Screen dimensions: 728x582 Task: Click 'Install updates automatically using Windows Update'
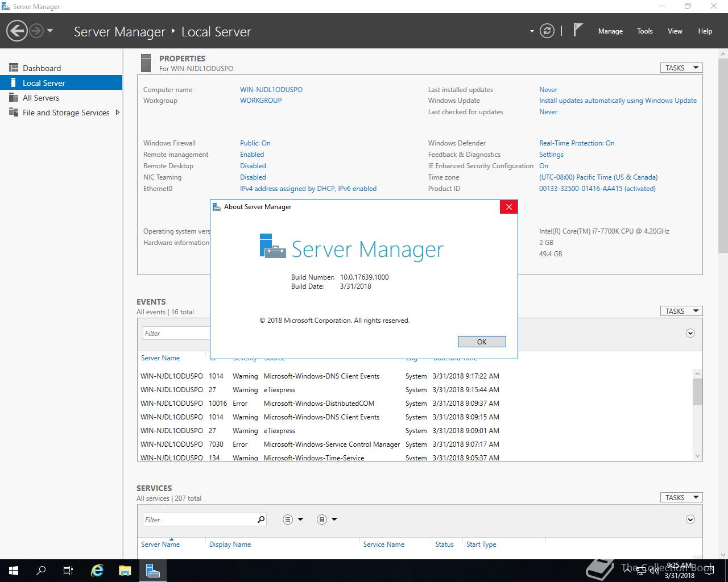tap(618, 100)
